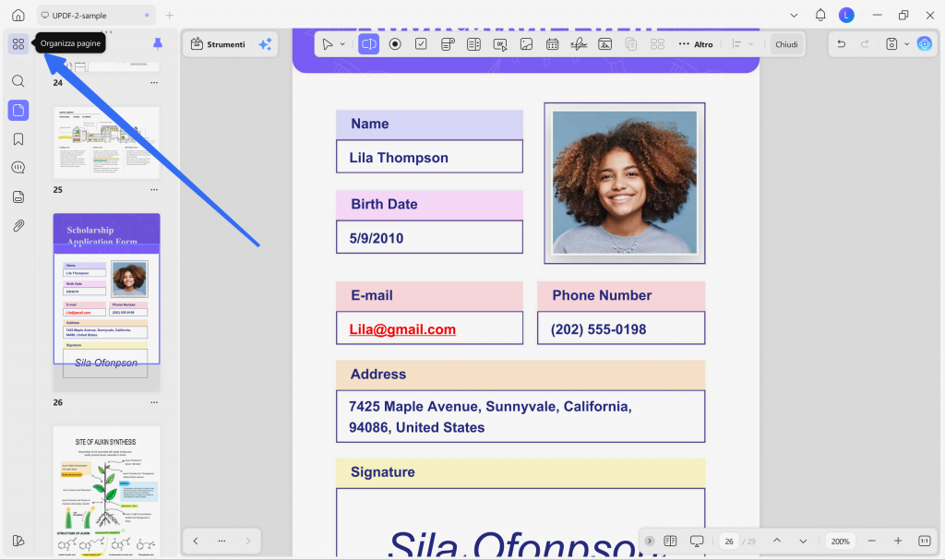Select the checkbox form tool
The width and height of the screenshot is (945, 560).
[x=421, y=44]
